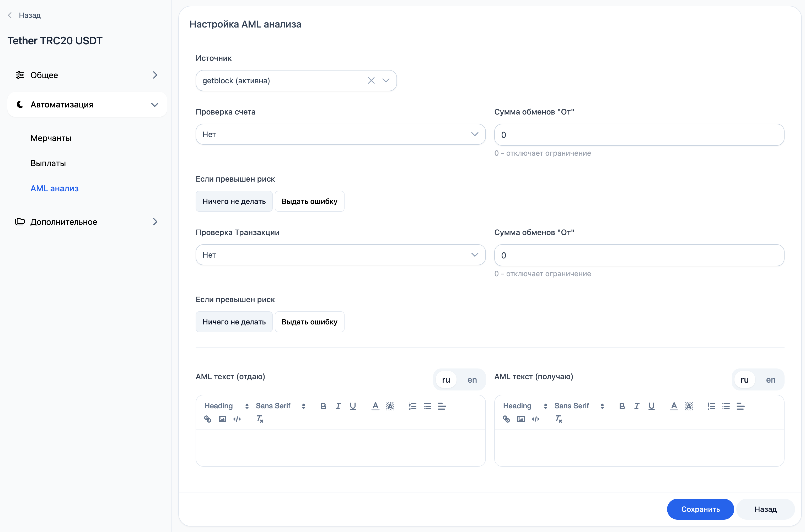Insert bullet list in отдаю editor

pos(427,406)
